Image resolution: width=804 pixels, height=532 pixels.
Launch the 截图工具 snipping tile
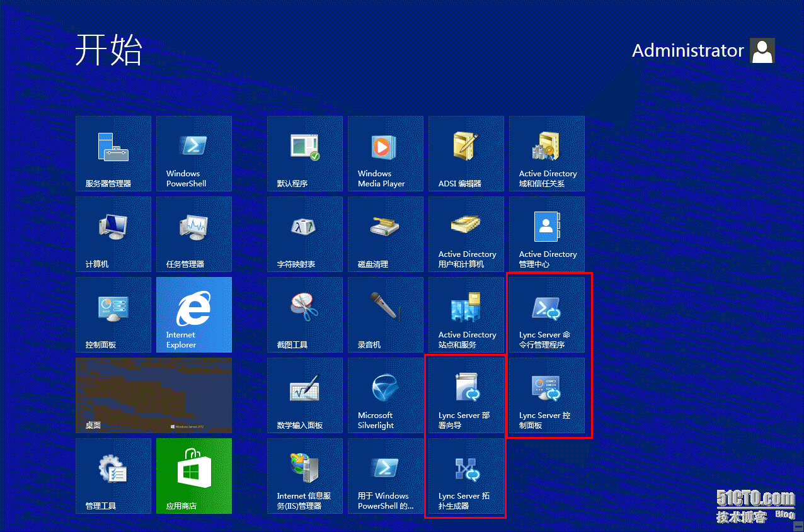(305, 315)
